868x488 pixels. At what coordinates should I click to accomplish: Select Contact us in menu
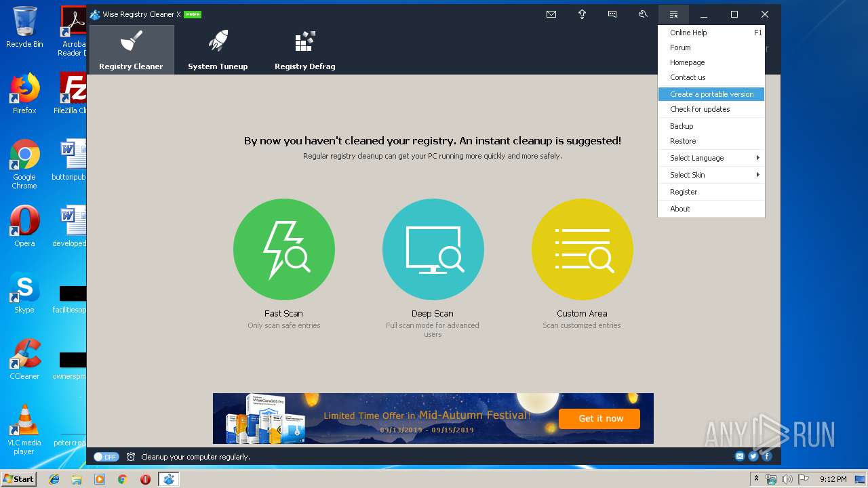click(711, 77)
